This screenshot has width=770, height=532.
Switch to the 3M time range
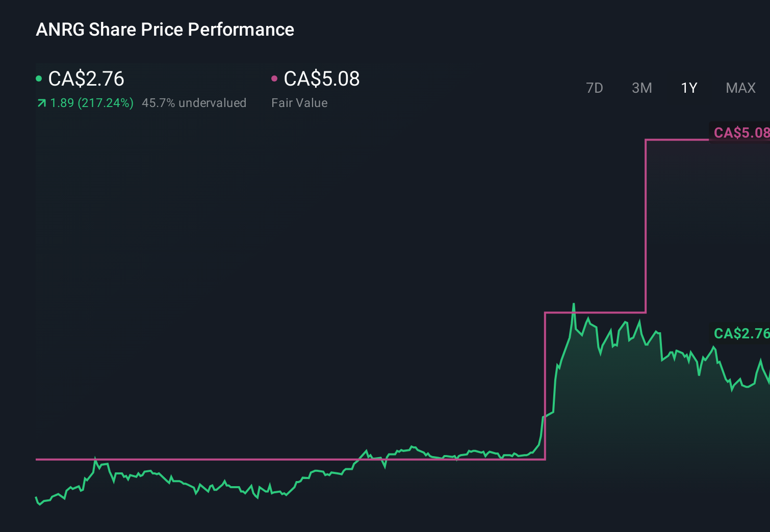tap(641, 88)
